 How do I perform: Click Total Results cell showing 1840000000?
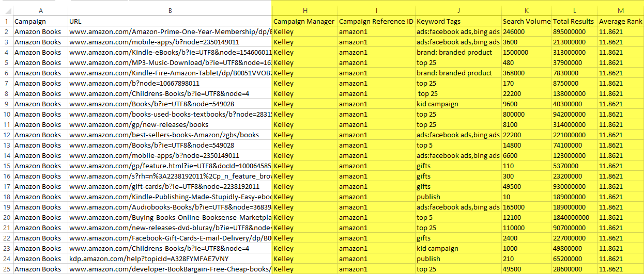(x=574, y=217)
